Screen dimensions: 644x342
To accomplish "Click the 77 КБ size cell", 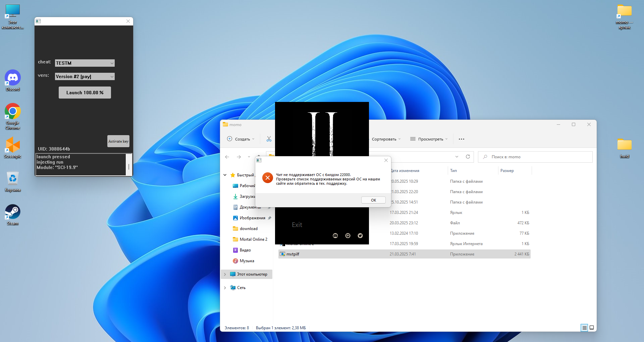I will click(524, 233).
